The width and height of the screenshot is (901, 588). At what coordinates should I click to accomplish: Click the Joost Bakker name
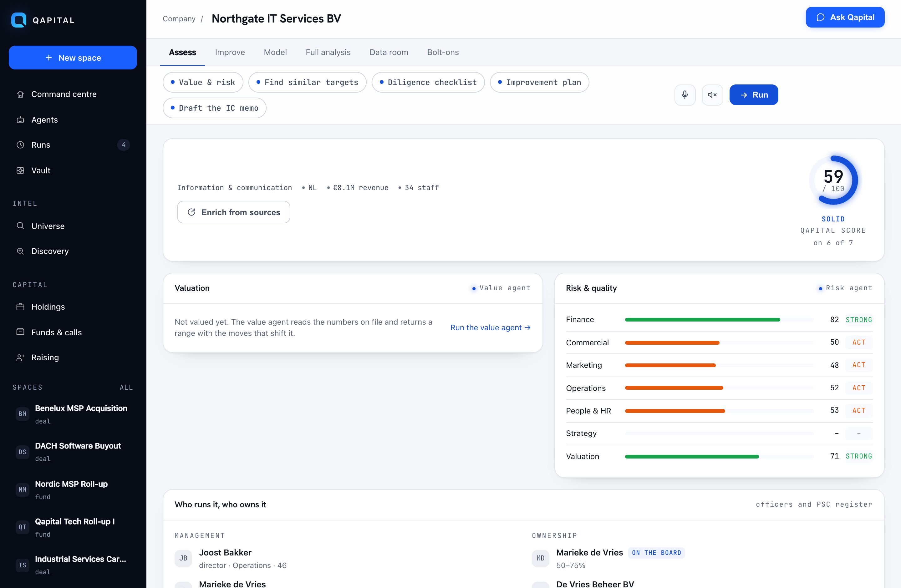(225, 552)
